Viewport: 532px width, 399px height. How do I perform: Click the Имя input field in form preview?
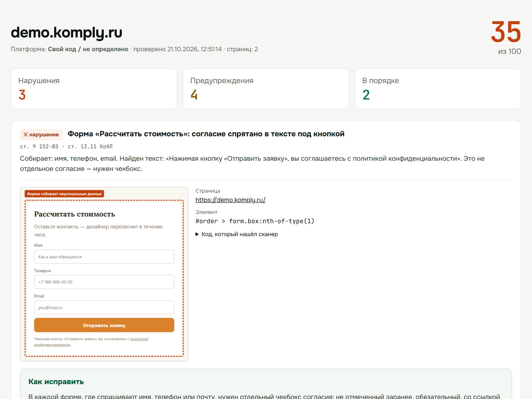click(104, 257)
